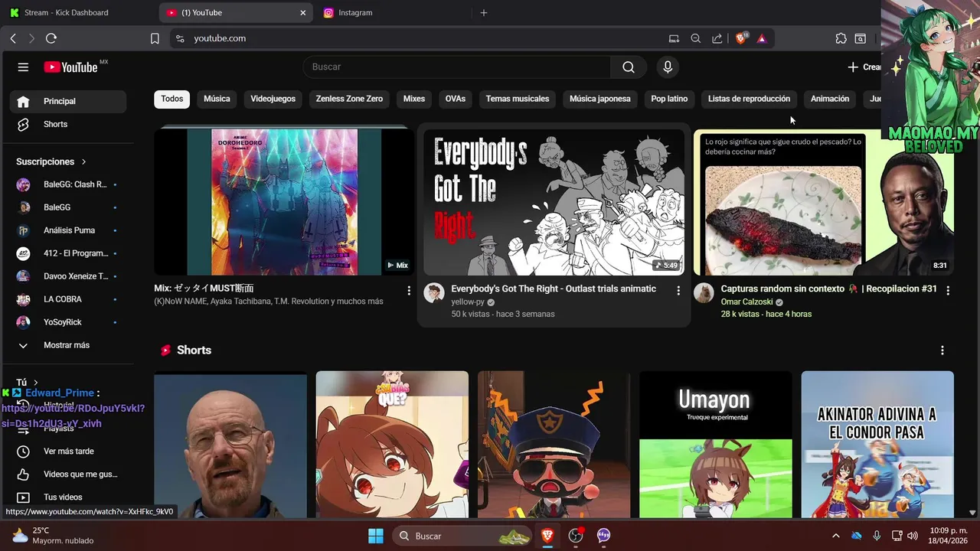Open LA COBRA subscription channel
The image size is (980, 551).
(68, 299)
